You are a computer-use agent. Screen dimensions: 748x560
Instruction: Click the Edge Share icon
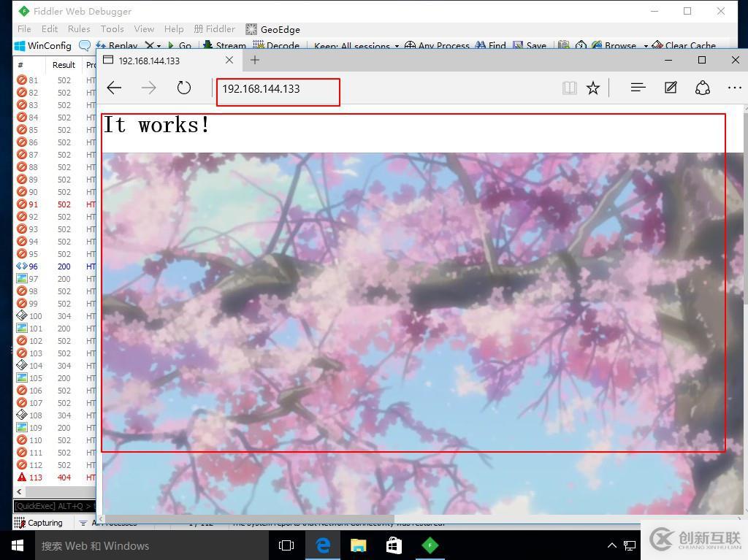click(703, 88)
